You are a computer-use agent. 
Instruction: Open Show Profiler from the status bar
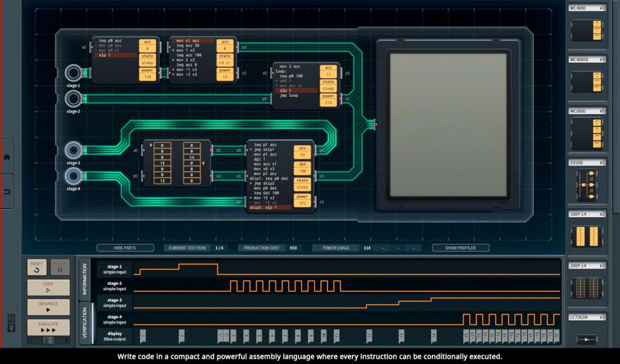pyautogui.click(x=461, y=247)
